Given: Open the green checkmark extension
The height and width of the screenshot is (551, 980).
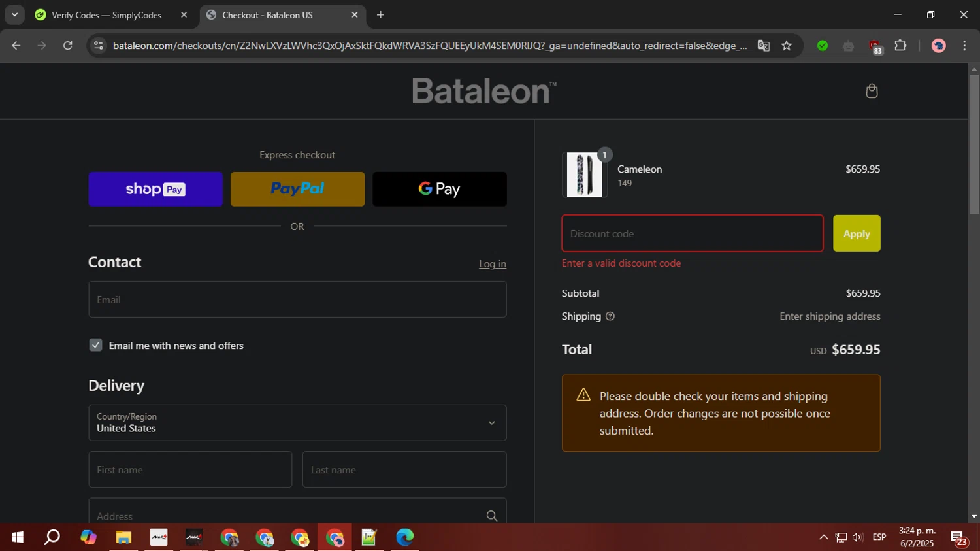Looking at the screenshot, I should (823, 46).
